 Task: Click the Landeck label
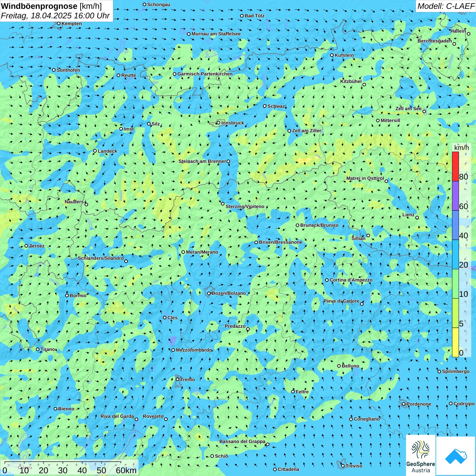(107, 151)
